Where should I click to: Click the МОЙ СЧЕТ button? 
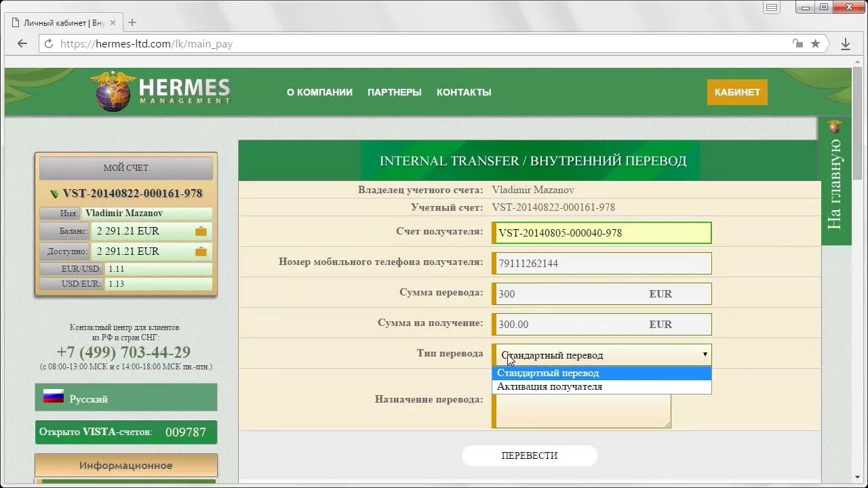coord(126,167)
